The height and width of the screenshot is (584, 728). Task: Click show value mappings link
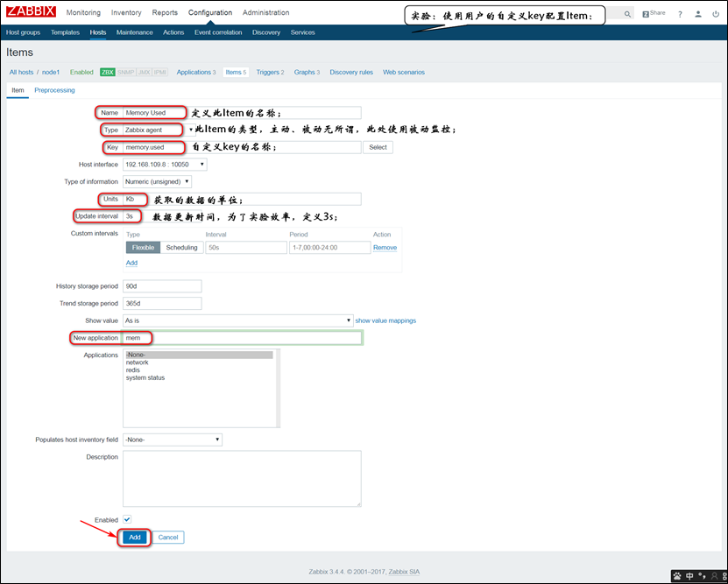(385, 320)
